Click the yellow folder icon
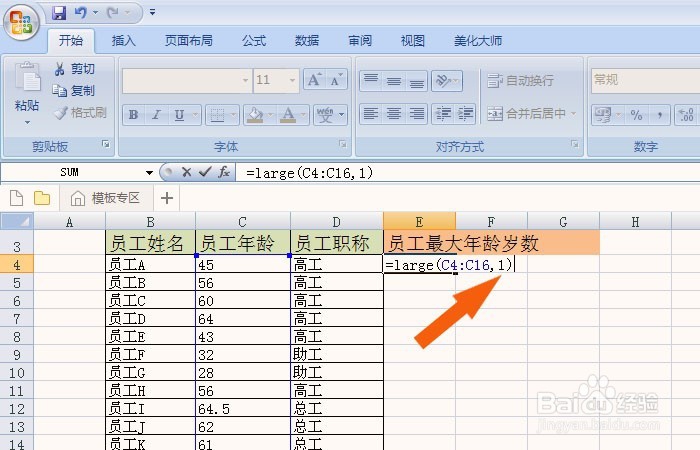Viewport: 700px width, 450px height. 42,198
